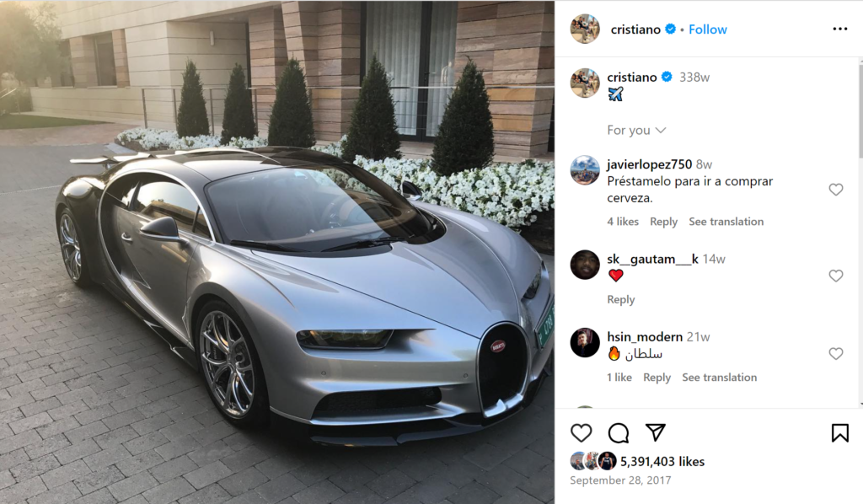The width and height of the screenshot is (863, 504).
Task: Save the post with the bookmark icon
Action: tap(840, 433)
